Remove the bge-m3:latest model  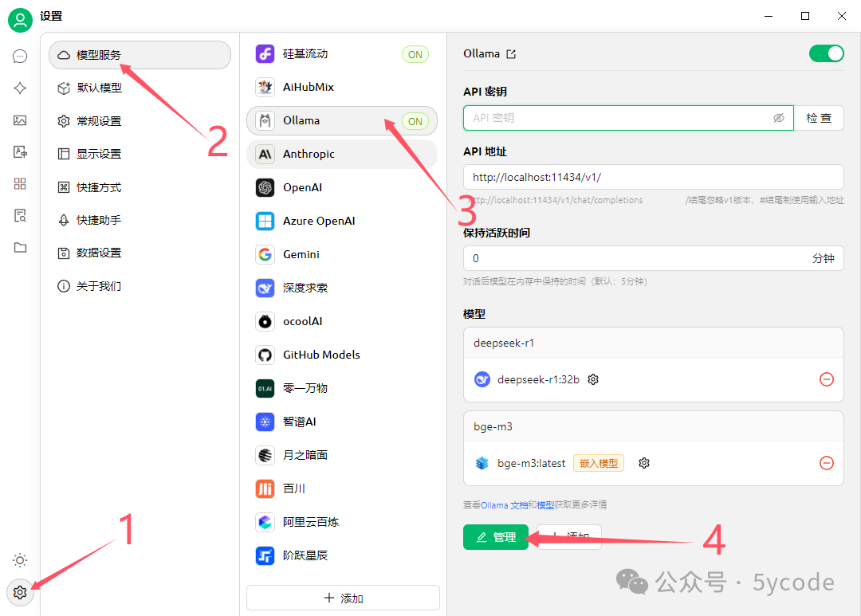click(x=827, y=463)
